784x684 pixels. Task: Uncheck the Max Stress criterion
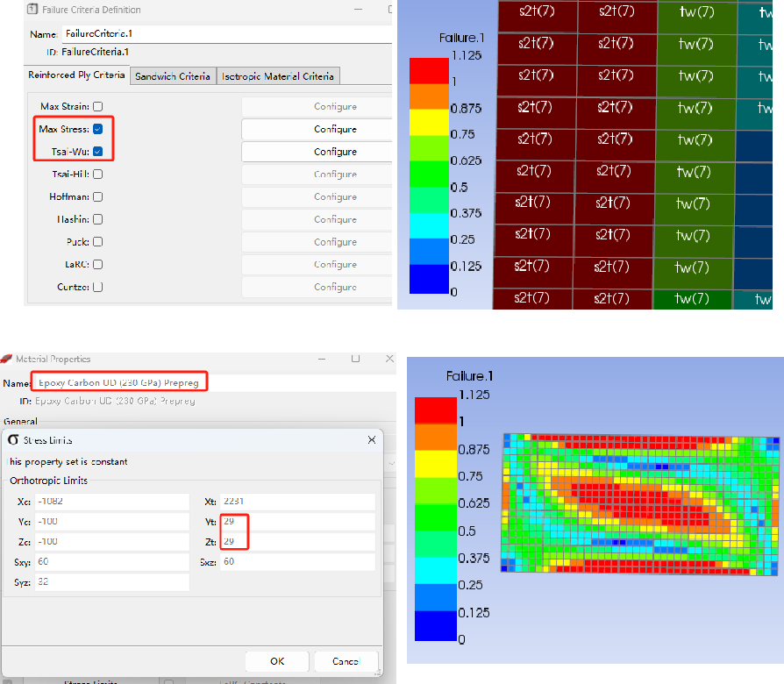[98, 129]
